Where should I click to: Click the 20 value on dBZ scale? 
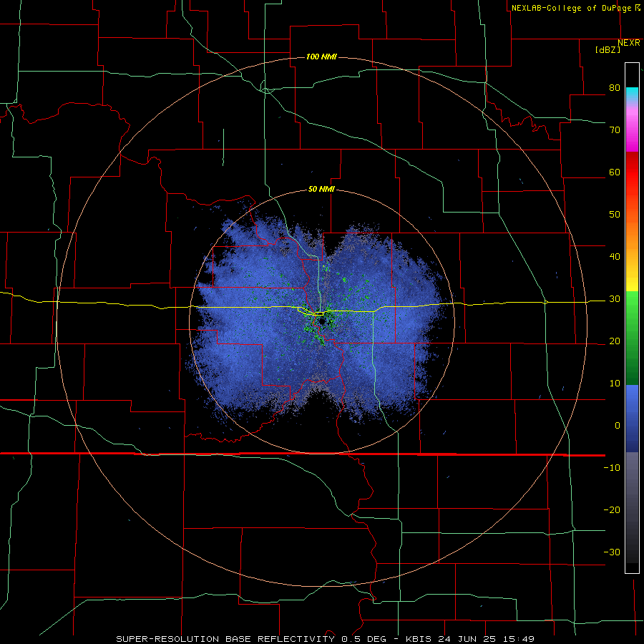[x=615, y=341]
